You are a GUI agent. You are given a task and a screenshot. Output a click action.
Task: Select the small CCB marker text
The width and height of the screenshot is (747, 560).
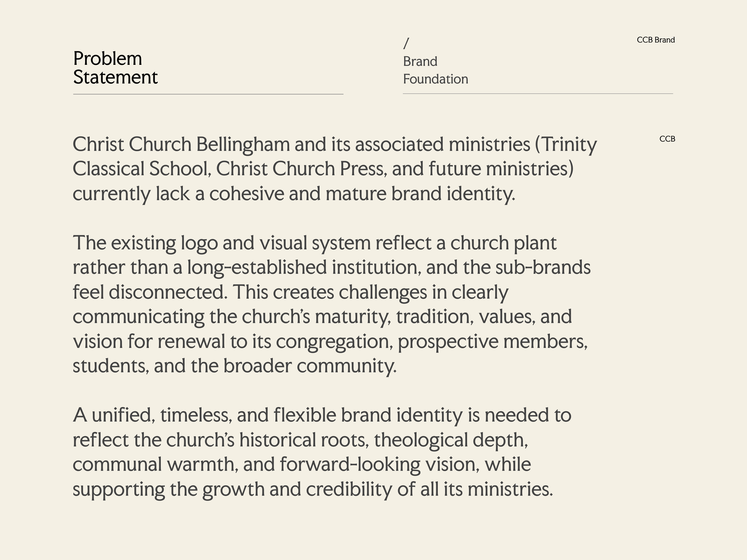click(667, 139)
